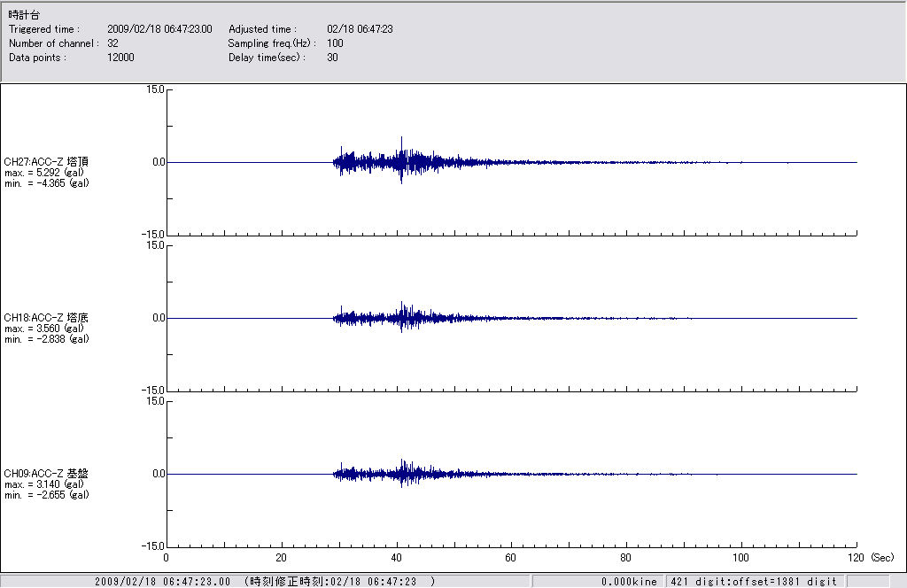Click the Number of channel value 32
This screenshot has height=588, width=907.
(x=112, y=43)
